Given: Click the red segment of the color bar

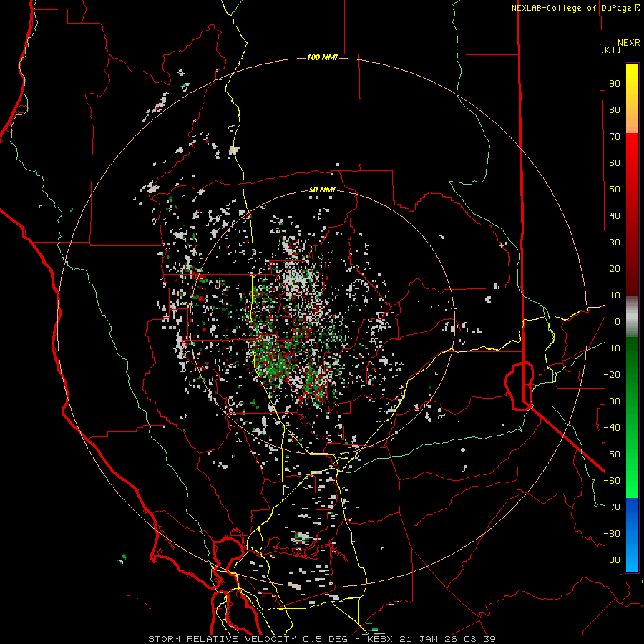Looking at the screenshot, I should coord(632,215).
